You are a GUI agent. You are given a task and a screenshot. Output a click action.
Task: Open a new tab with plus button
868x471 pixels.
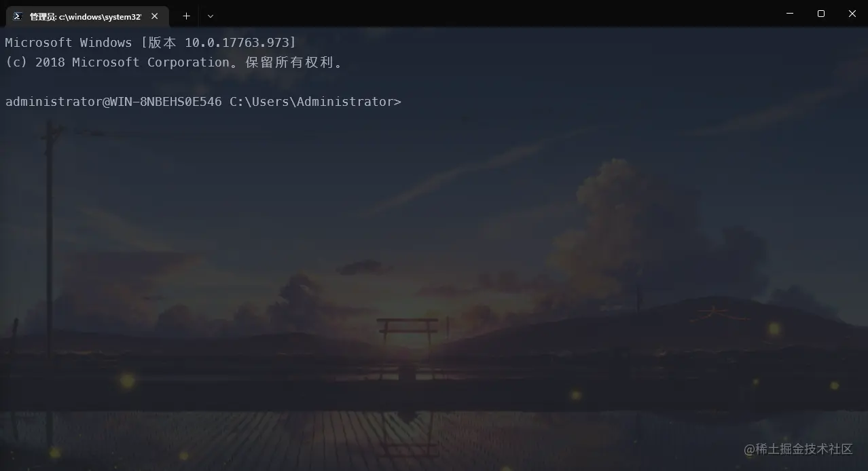point(186,16)
